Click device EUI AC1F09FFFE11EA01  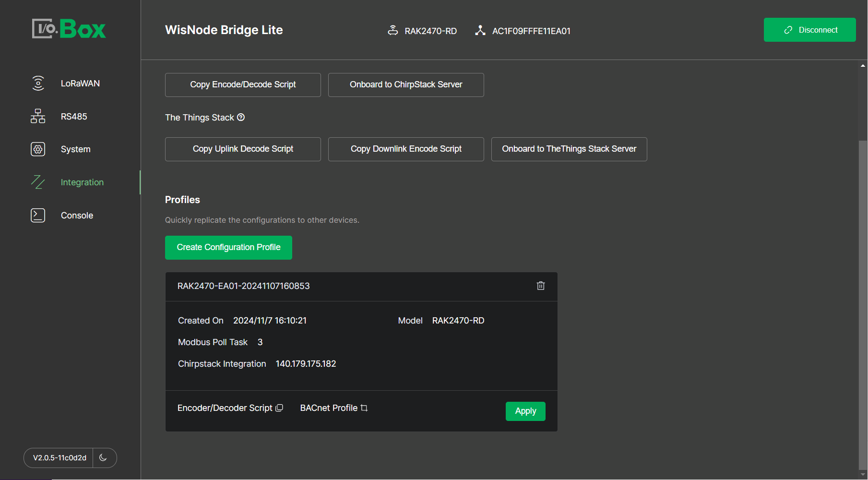531,31
